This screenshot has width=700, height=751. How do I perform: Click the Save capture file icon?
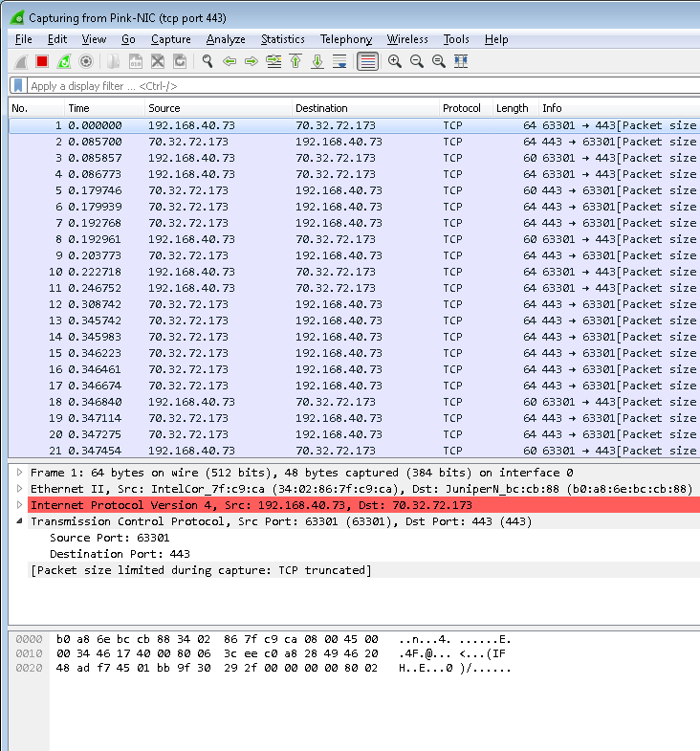pyautogui.click(x=136, y=61)
